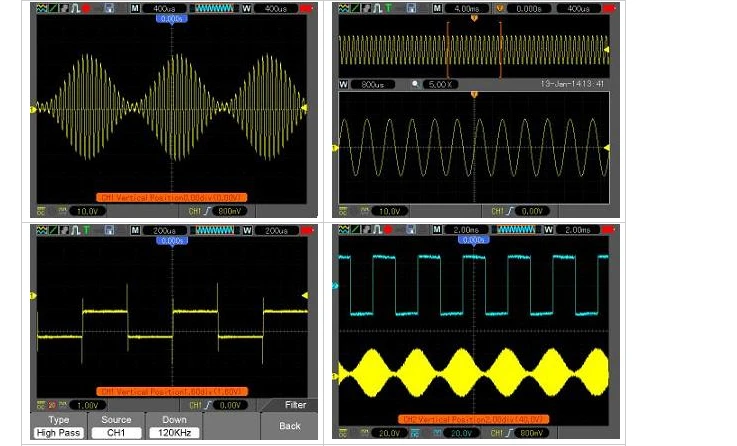Click the 10.0V scale readout in the zoom panel
This screenshot has height=446, width=737.
tap(390, 211)
